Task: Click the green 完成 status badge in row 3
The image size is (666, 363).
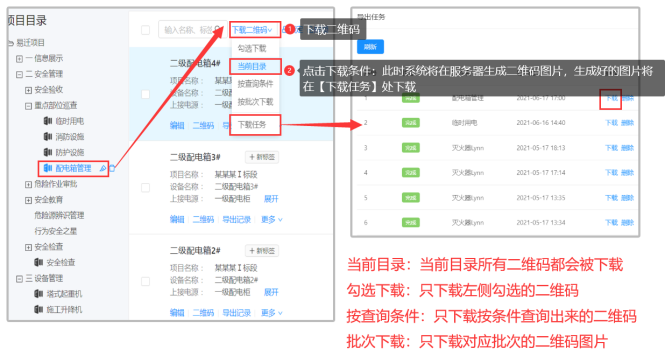Action: (410, 148)
